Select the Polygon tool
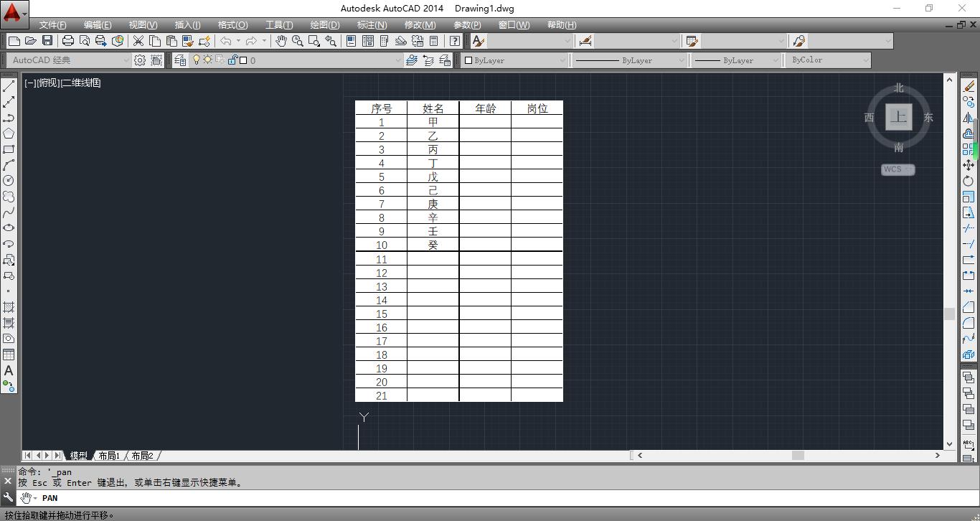This screenshot has width=980, height=521. tap(9, 133)
